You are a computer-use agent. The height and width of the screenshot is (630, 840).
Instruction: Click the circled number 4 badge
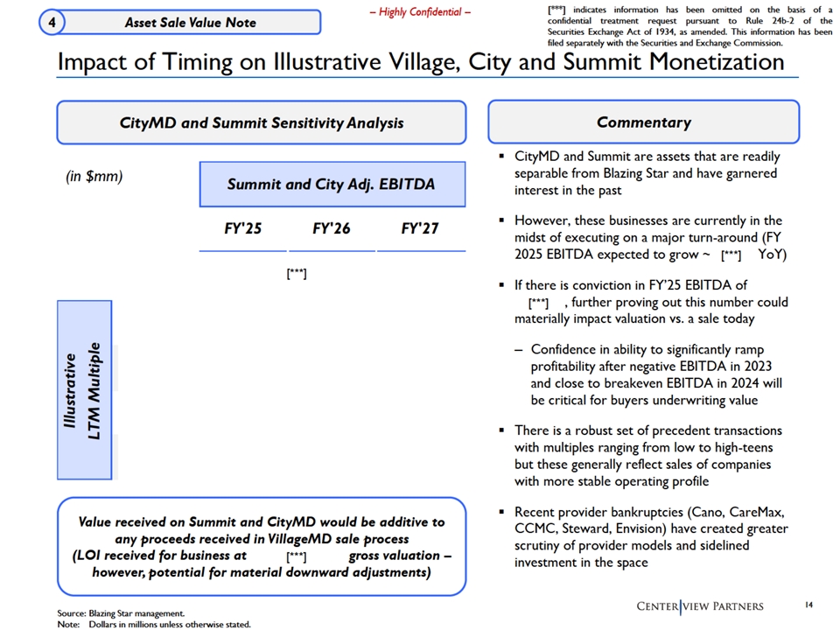click(52, 23)
